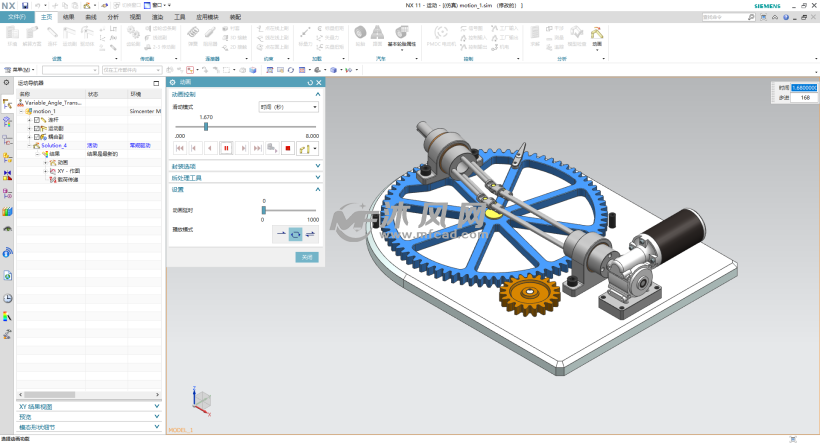Image resolution: width=820 pixels, height=444 pixels.
Task: Open the 文件(F) menu
Action: click(17, 17)
